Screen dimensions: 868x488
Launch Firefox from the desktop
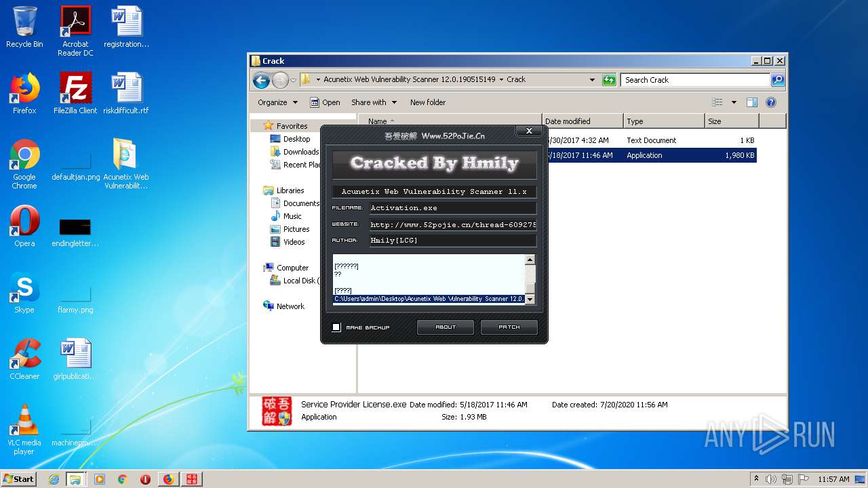point(24,94)
